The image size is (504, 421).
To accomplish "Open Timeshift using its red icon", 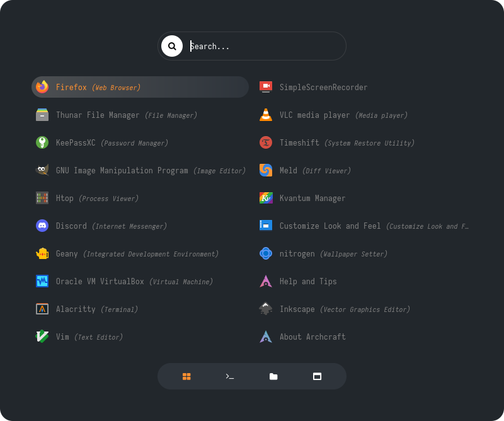I will pos(266,142).
